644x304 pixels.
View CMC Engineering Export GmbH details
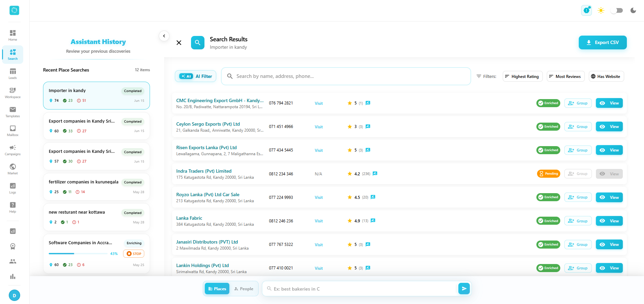point(609,103)
